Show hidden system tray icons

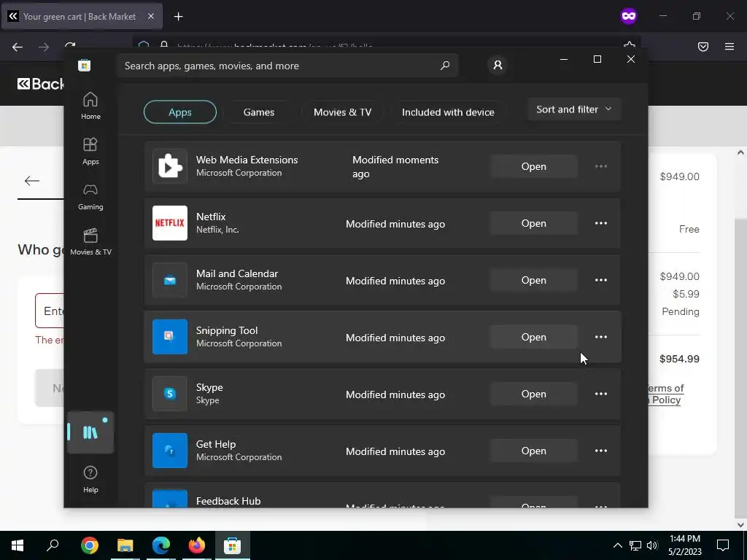pos(617,545)
